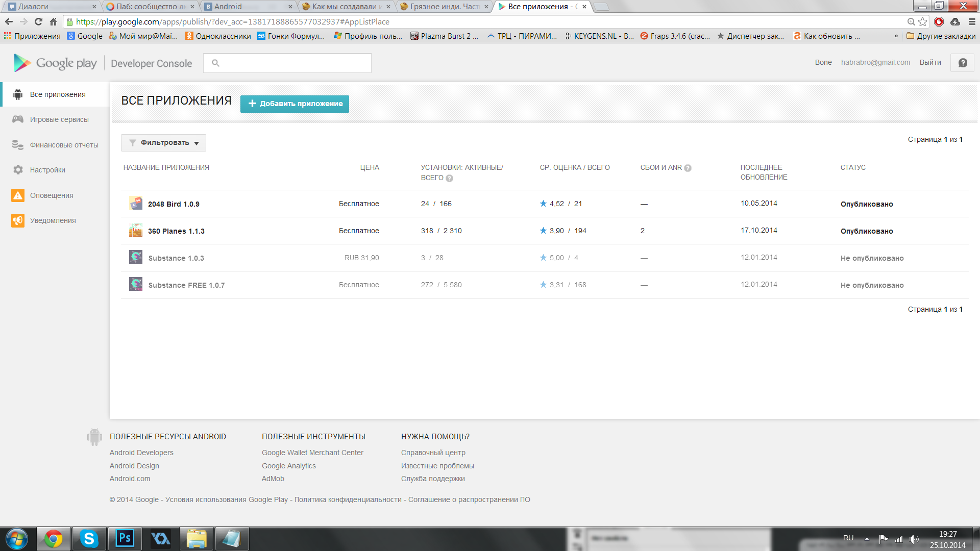This screenshot has height=551, width=980.
Task: Click the red extension icon in toolbar
Action: pyautogui.click(x=939, y=21)
